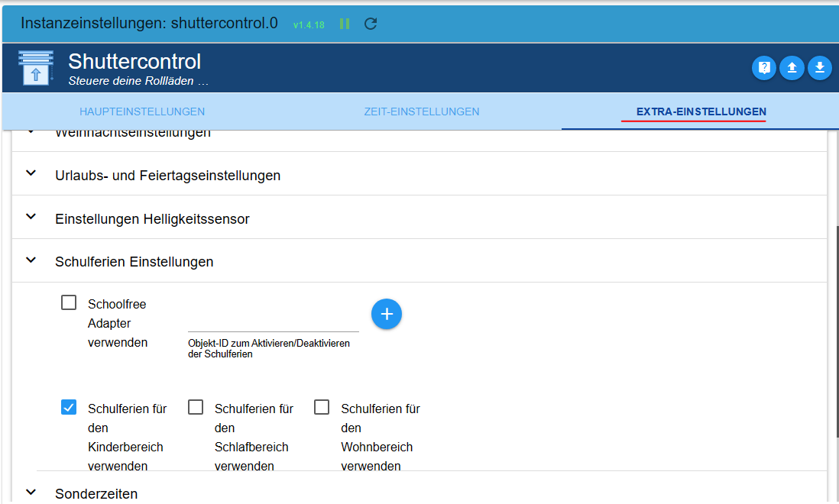
Task: Open the help button in Shuttercontrol header
Action: pyautogui.click(x=764, y=68)
